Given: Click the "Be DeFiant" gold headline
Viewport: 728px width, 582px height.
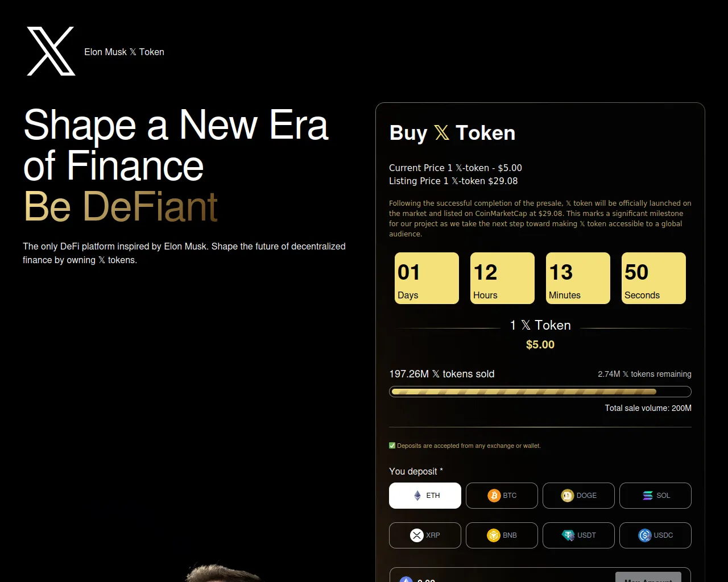Looking at the screenshot, I should (x=121, y=206).
